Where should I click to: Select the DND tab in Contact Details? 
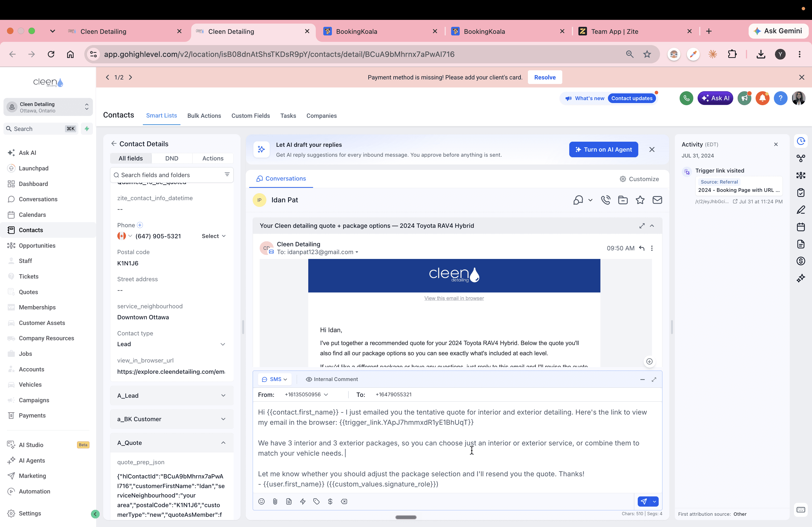coord(172,158)
